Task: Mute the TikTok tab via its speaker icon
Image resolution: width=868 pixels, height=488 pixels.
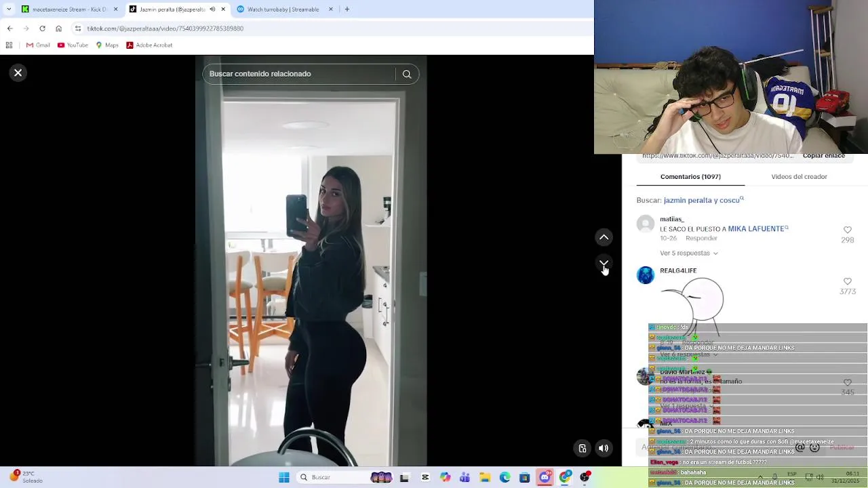Action: [x=212, y=9]
